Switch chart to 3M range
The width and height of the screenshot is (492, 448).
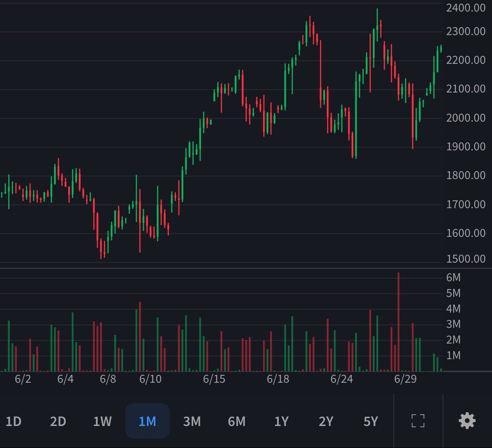pyautogui.click(x=192, y=421)
